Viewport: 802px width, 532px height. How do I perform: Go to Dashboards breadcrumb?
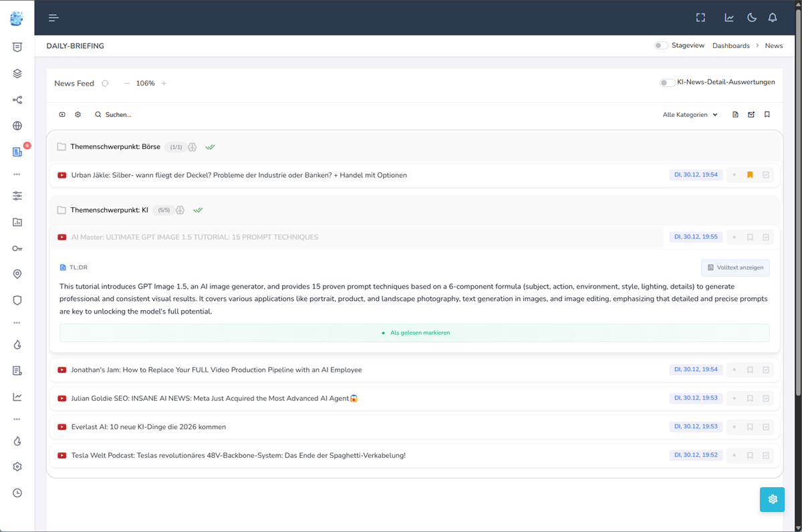point(730,45)
